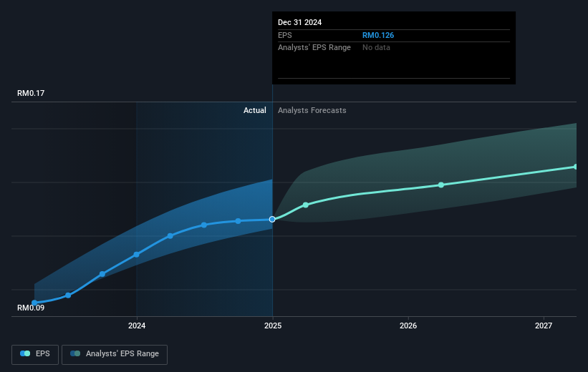588x372 pixels.
Task: Toggle the Analysts' EPS Range legend button
Action: 115,354
